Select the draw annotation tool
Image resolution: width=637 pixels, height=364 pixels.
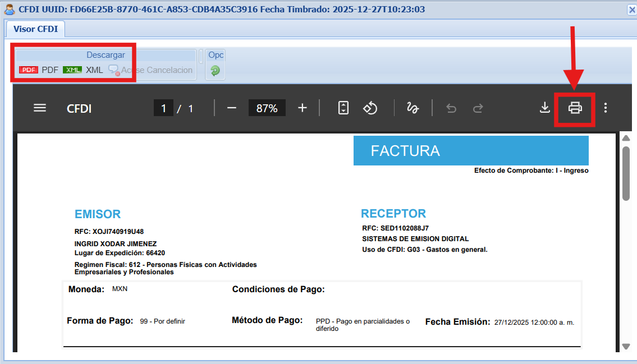point(413,108)
